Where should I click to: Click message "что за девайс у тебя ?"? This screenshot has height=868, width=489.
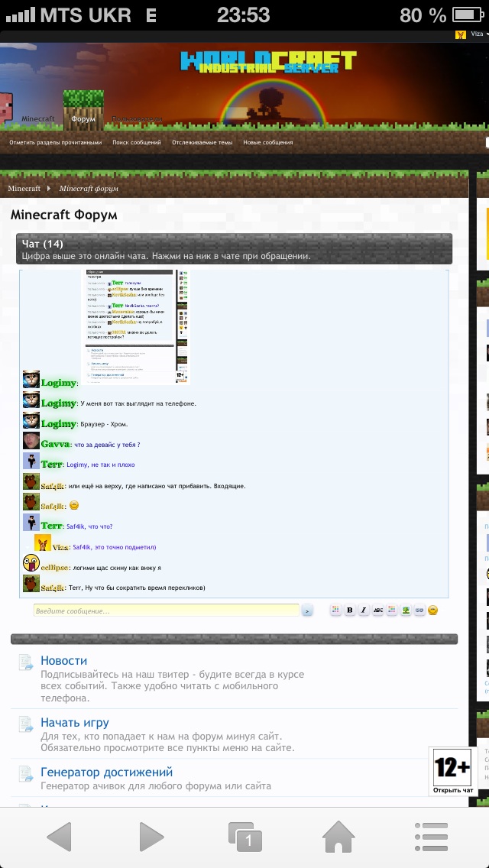(x=107, y=445)
